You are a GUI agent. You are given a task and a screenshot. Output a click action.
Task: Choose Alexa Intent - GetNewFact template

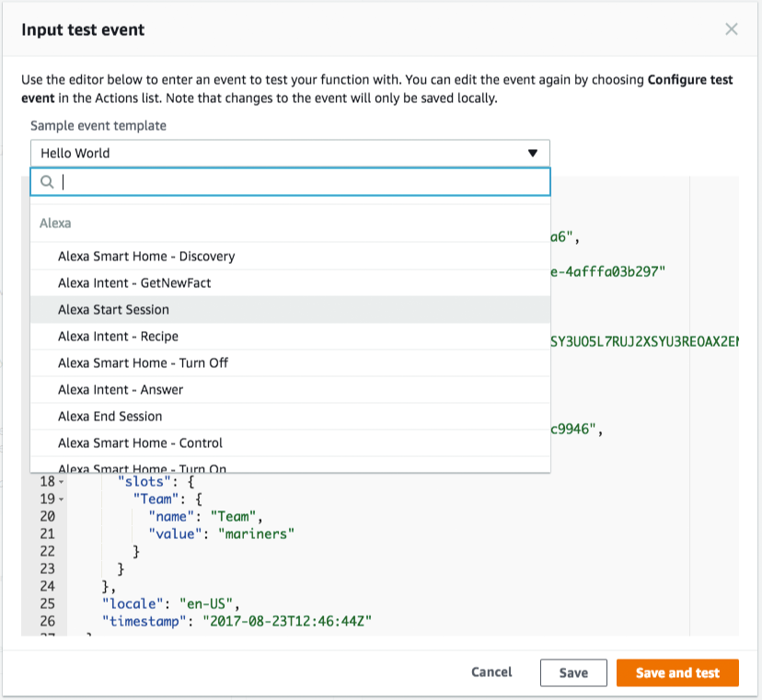click(x=134, y=283)
